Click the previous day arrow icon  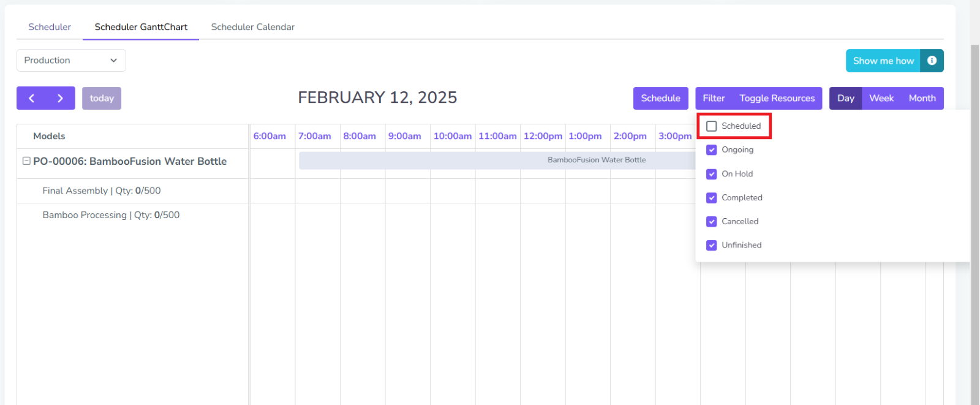coord(31,98)
